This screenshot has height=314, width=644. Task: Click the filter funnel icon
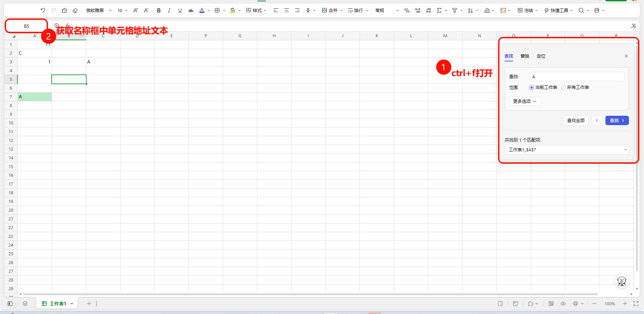pyautogui.click(x=454, y=10)
